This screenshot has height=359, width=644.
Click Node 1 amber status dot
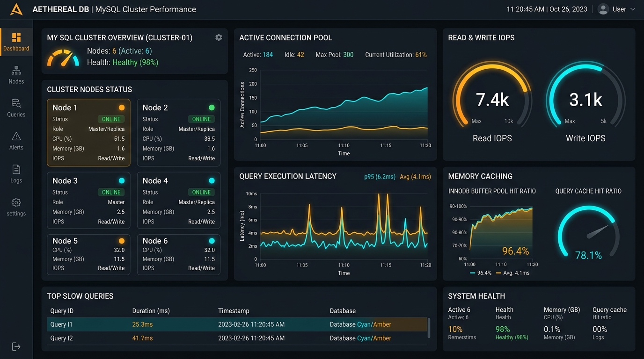click(x=122, y=108)
